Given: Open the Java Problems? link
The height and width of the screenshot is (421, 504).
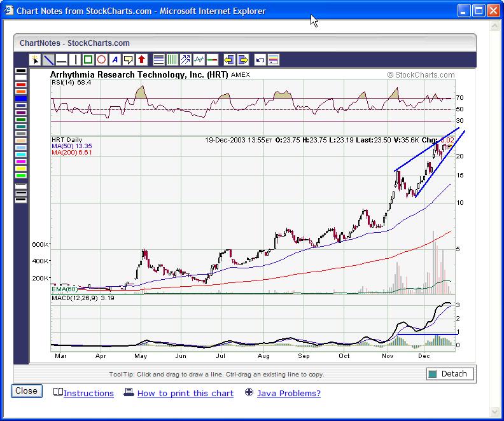Looking at the screenshot, I should point(289,393).
